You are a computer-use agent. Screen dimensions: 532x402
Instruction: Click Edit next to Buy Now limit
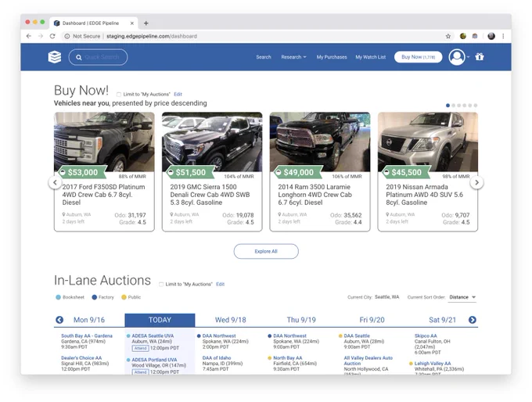coord(178,95)
